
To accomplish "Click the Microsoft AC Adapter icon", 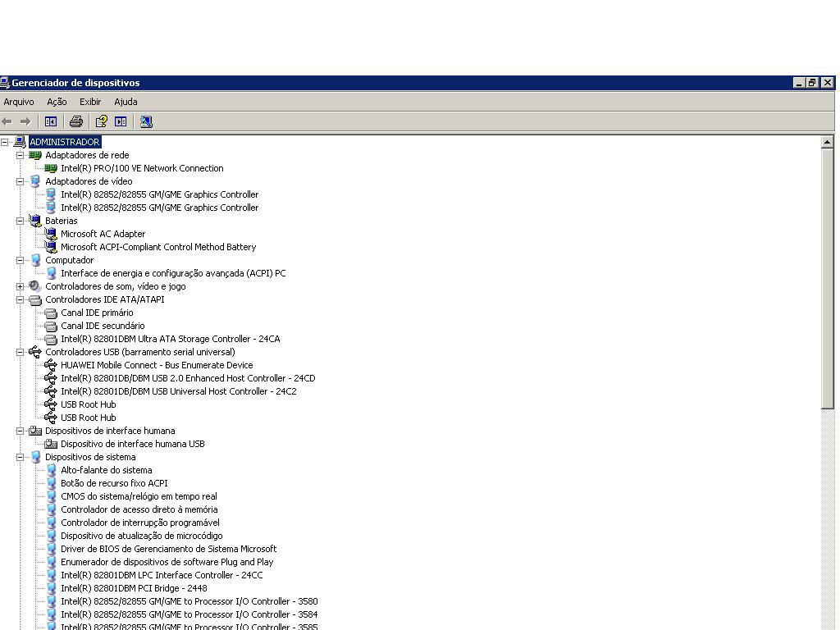I will pyautogui.click(x=51, y=234).
